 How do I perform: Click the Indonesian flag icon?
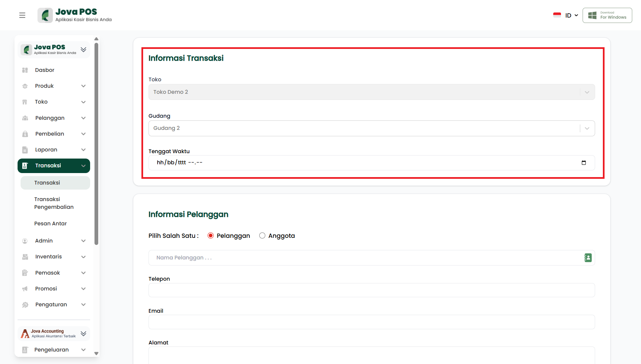point(557,15)
